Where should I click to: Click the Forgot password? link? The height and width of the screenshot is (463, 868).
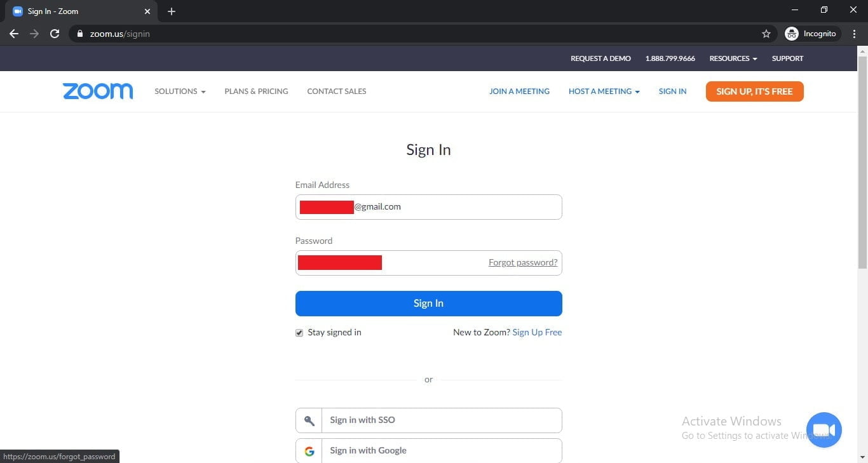[x=523, y=262]
